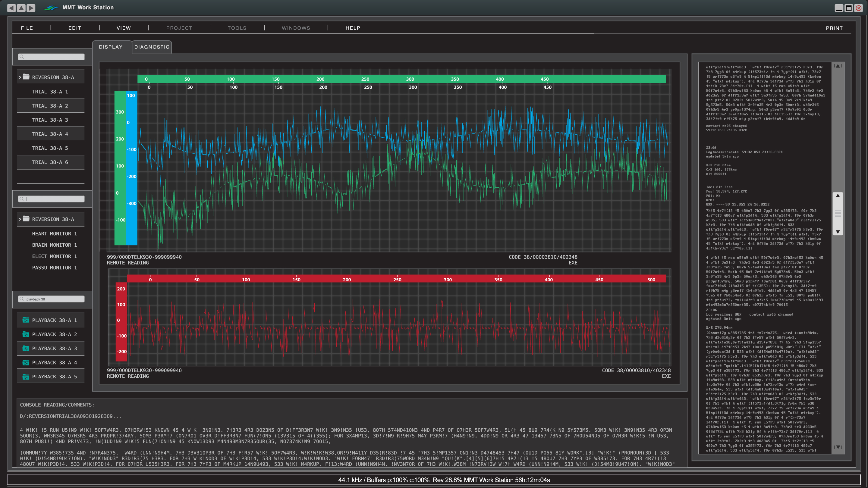868x488 pixels.
Task: Open BRAIN MONITOR 1
Action: tap(55, 245)
